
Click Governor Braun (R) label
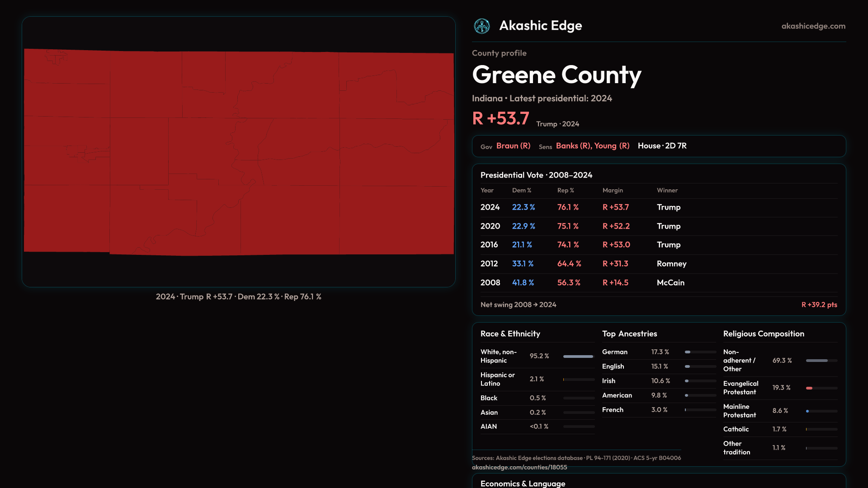513,146
